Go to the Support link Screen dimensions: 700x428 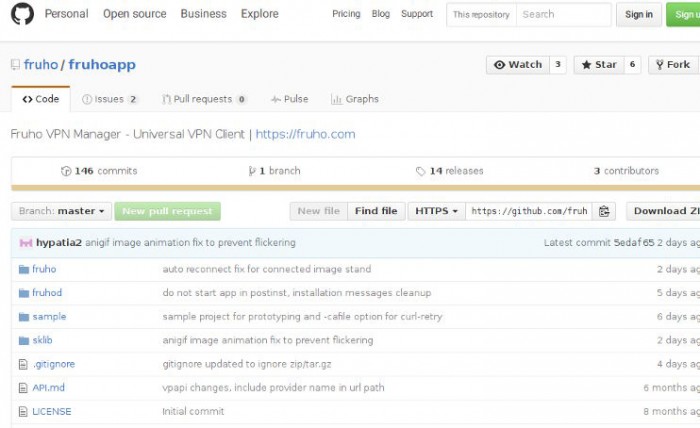(417, 14)
